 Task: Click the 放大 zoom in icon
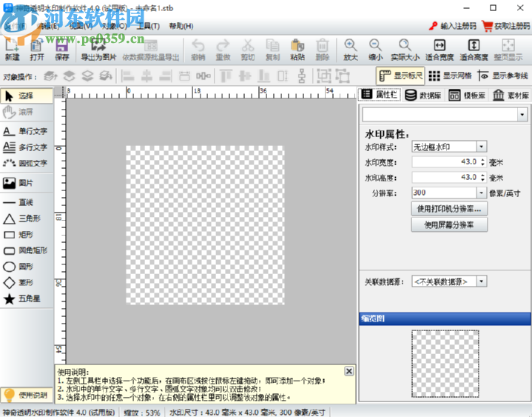click(x=350, y=50)
